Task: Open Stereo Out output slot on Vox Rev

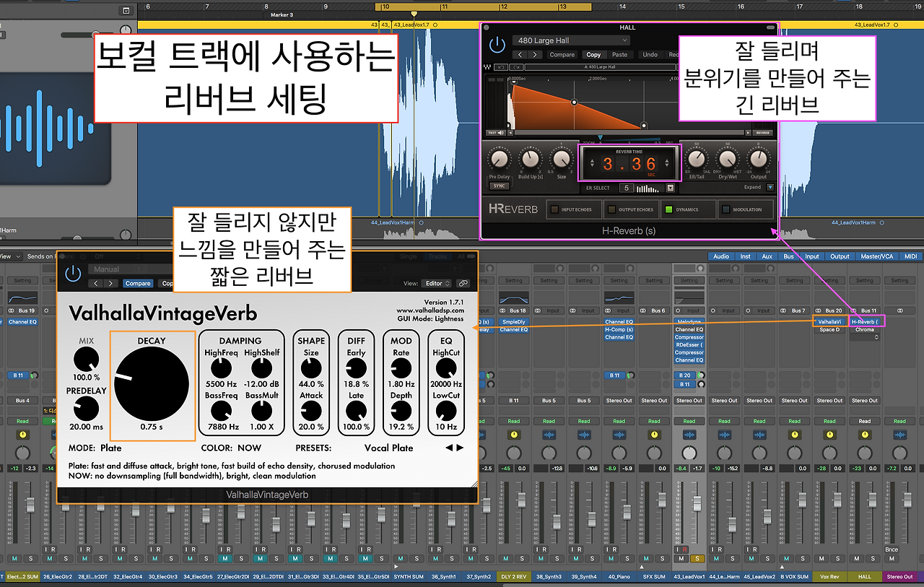Action: [x=829, y=401]
